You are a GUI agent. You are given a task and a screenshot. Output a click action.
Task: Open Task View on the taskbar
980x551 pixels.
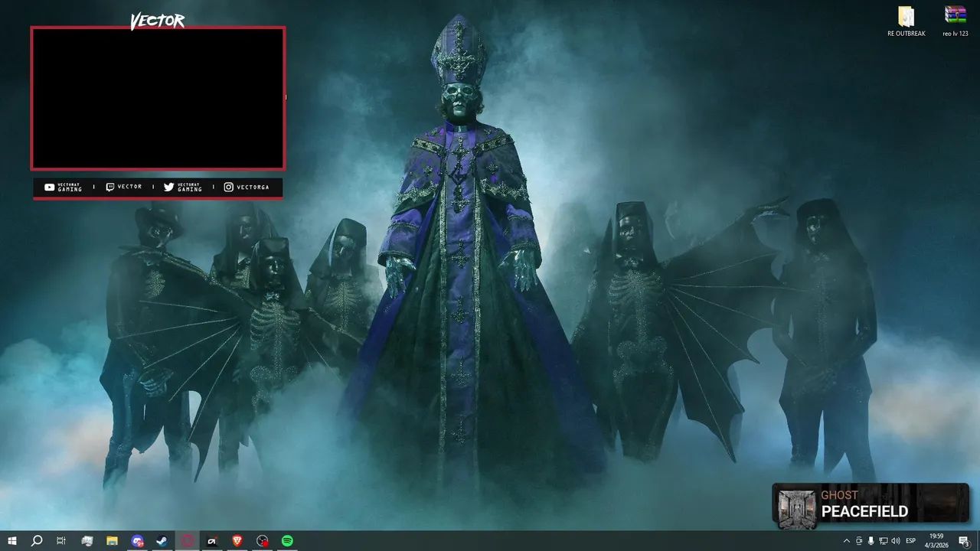[61, 541]
